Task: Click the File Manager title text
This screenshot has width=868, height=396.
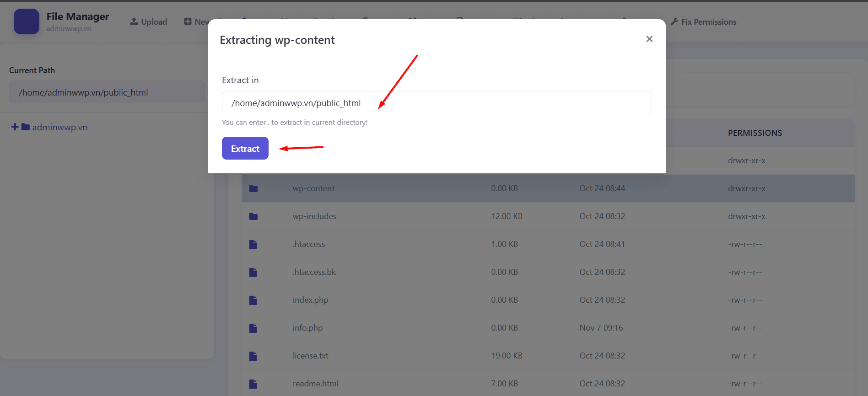Action: point(78,16)
